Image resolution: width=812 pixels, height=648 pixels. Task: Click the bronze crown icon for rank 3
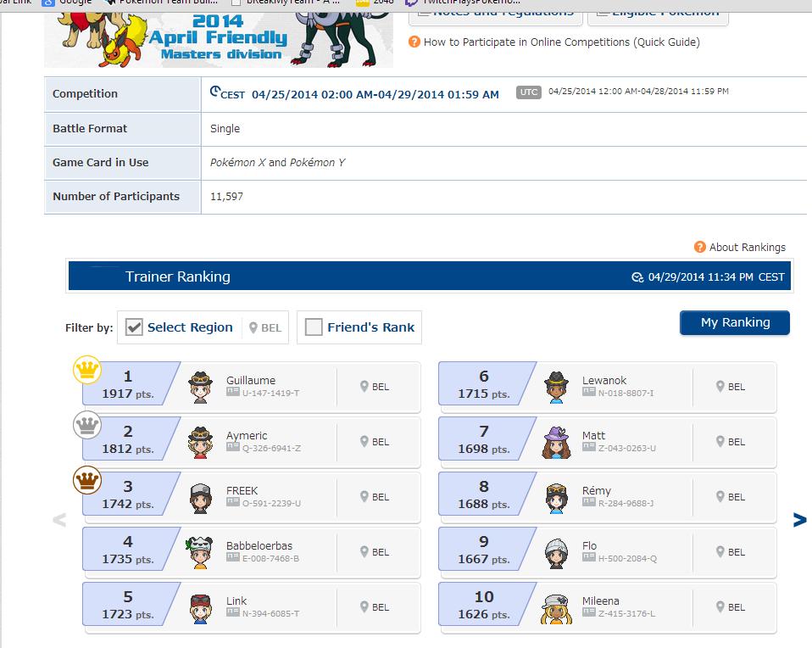(87, 480)
